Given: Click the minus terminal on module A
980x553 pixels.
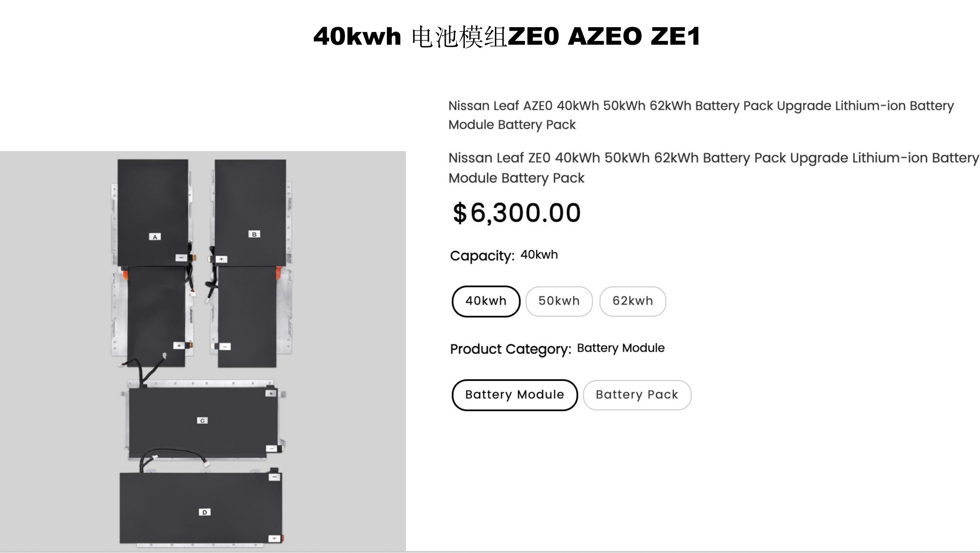Looking at the screenshot, I should pos(181,258).
